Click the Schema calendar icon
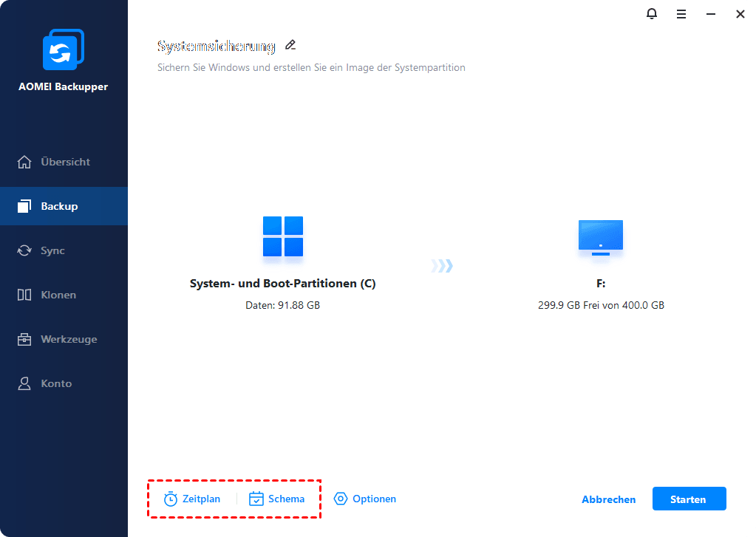The width and height of the screenshot is (756, 537). 256,499
